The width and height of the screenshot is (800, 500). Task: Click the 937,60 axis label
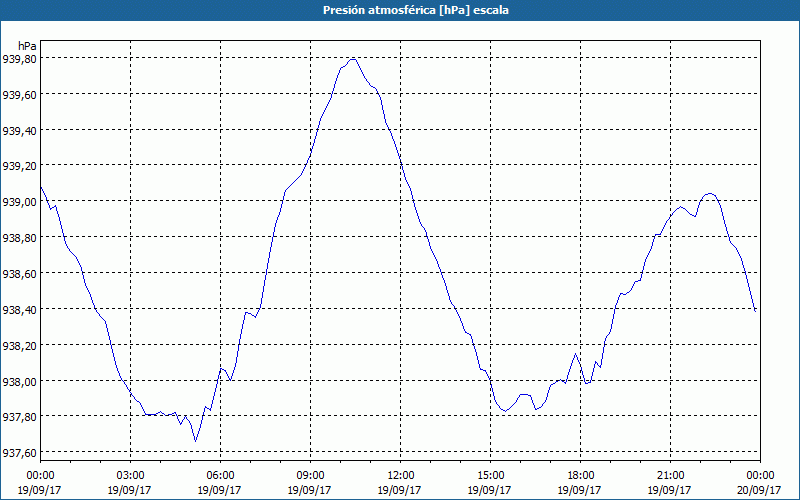pos(19,453)
